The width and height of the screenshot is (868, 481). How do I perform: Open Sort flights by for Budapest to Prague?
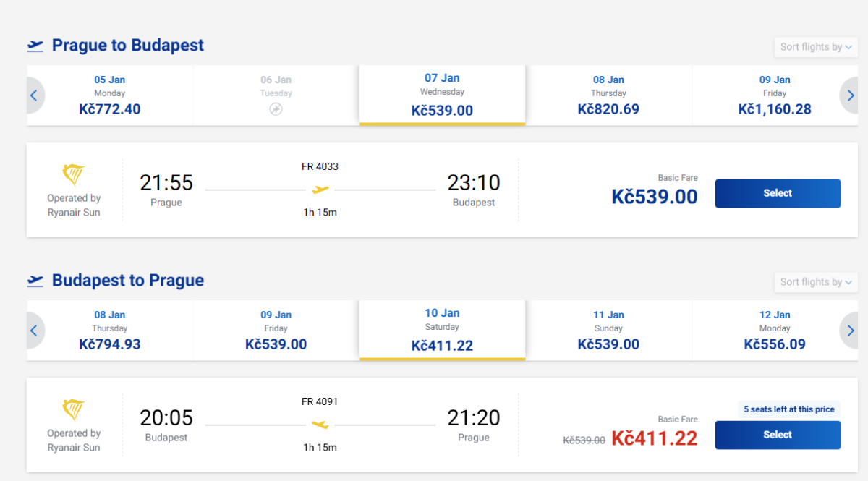816,282
